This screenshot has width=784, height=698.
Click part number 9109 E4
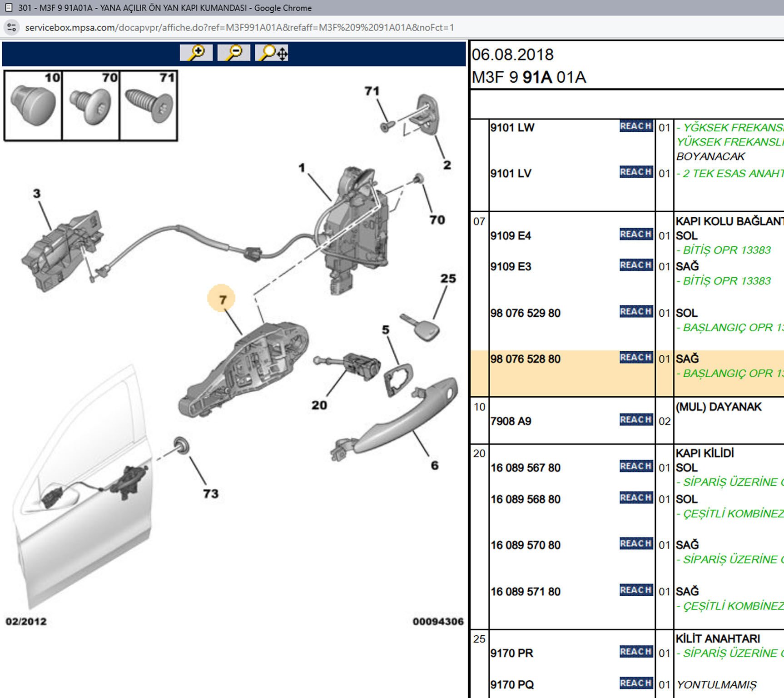point(511,236)
